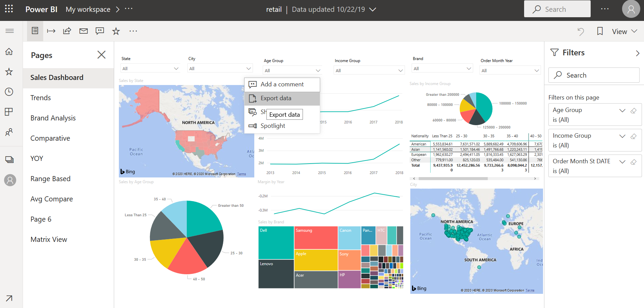The width and height of the screenshot is (644, 308).
Task: Collapse the Filters pane chevron
Action: [638, 53]
